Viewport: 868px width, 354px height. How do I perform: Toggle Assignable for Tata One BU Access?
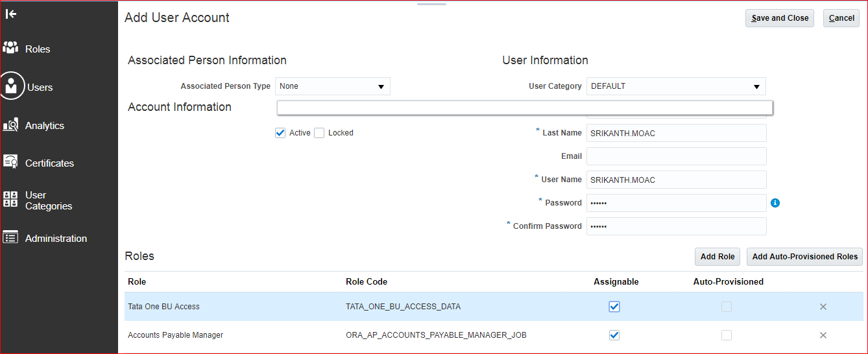tap(614, 307)
